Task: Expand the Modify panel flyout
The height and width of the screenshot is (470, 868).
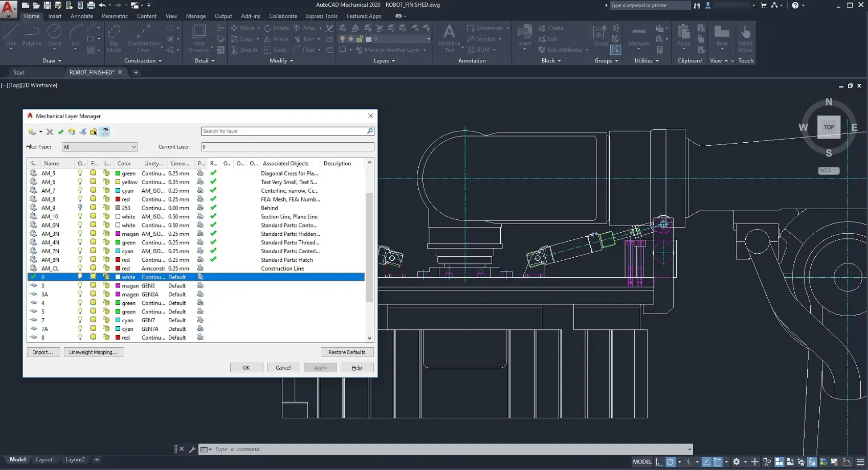Action: [x=281, y=60]
